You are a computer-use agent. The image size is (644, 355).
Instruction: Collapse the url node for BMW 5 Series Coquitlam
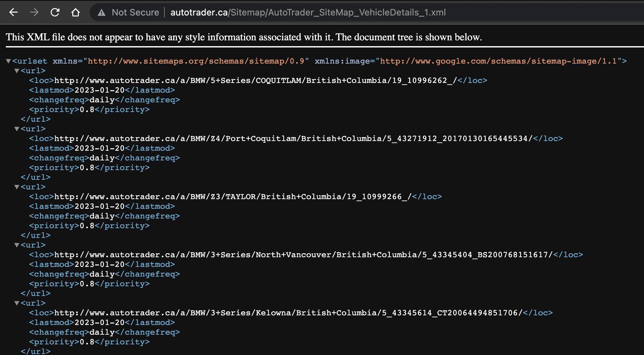(17, 71)
